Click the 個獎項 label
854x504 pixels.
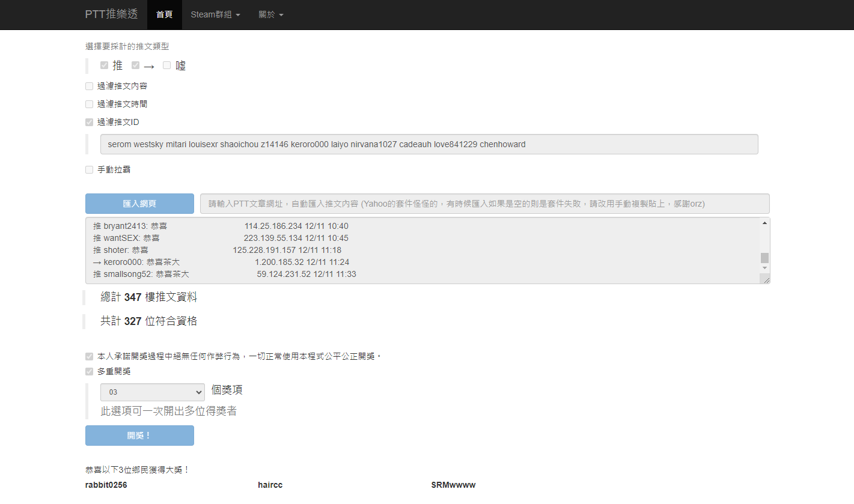[227, 390]
